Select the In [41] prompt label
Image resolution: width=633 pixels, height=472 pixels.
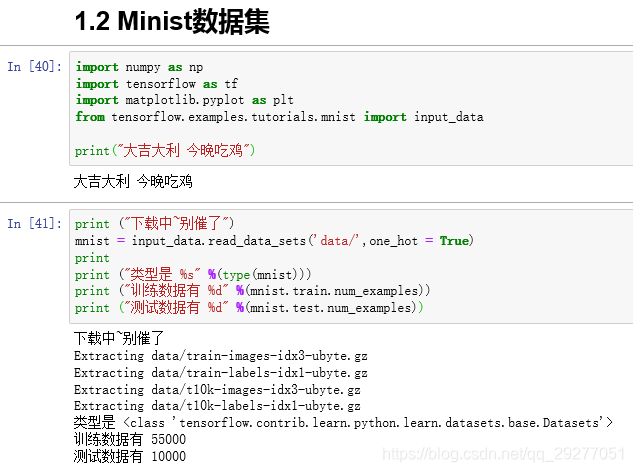[x=35, y=223]
